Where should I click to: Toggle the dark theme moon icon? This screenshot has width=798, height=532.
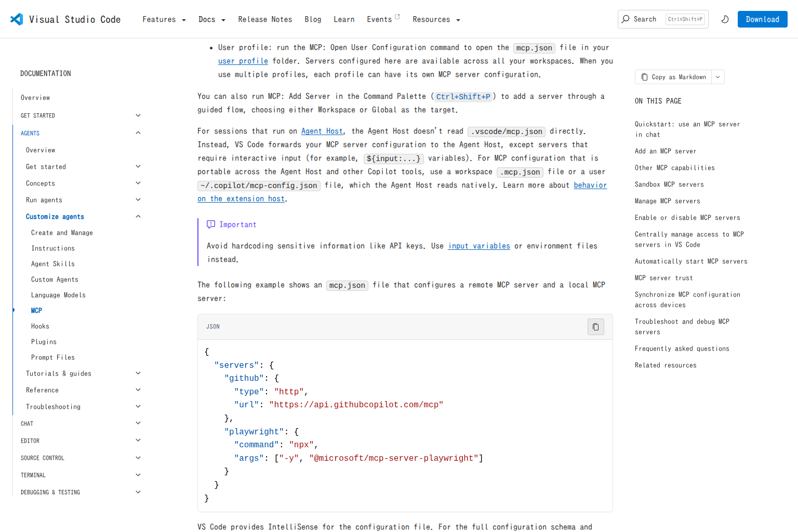(725, 19)
